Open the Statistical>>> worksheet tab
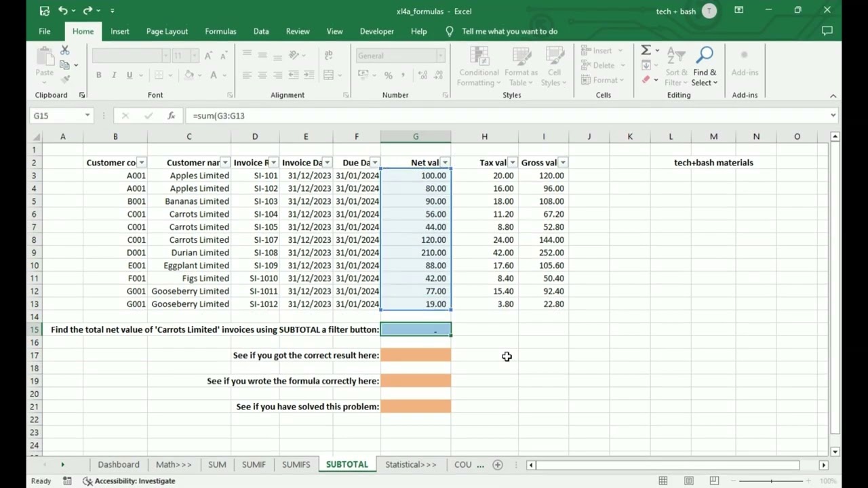 (x=411, y=464)
